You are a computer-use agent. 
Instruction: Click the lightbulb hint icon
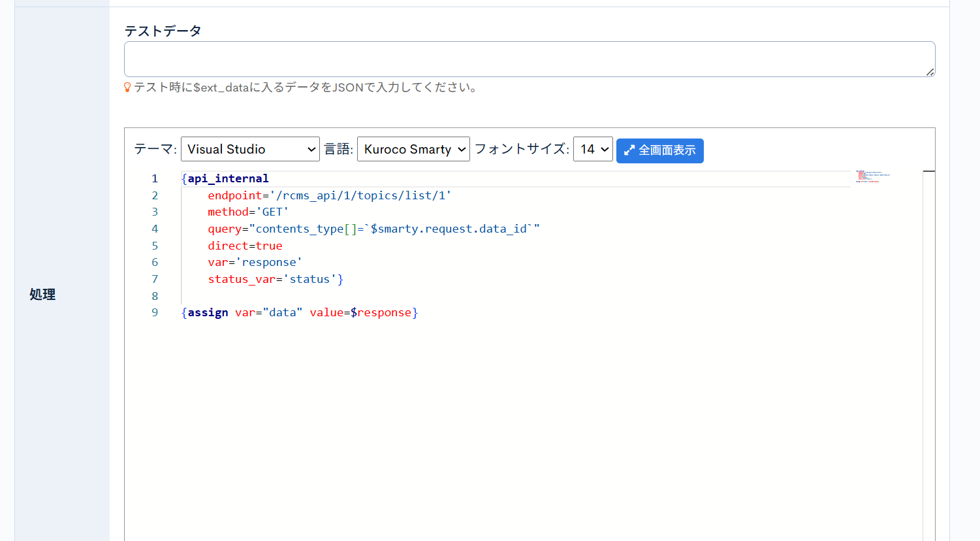point(127,88)
